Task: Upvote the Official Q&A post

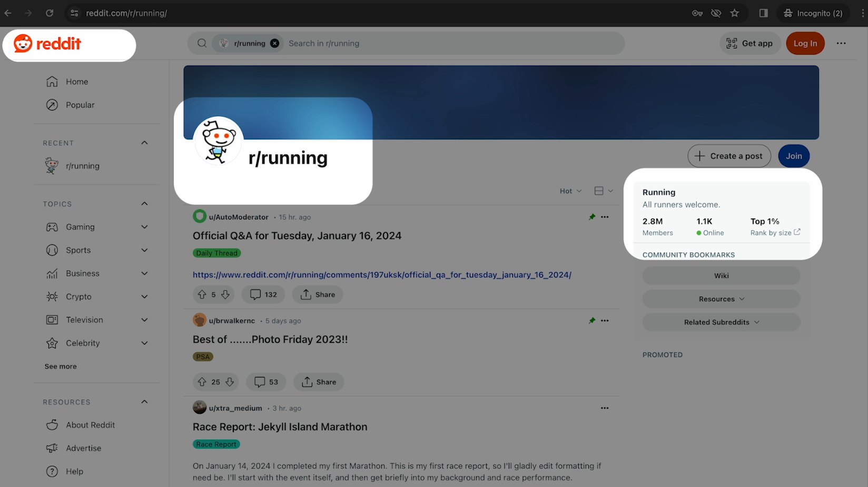Action: (x=202, y=294)
